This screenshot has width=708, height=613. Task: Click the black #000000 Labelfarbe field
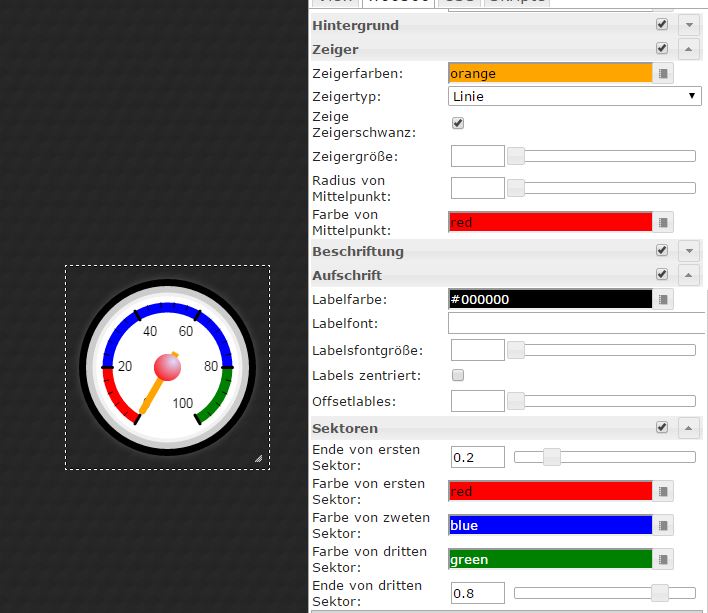coord(550,299)
